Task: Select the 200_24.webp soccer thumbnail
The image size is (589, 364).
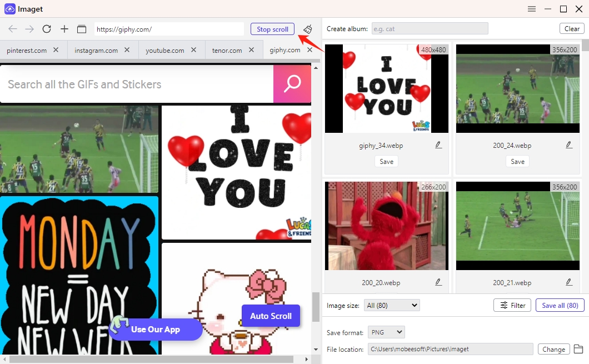Action: [x=518, y=89]
